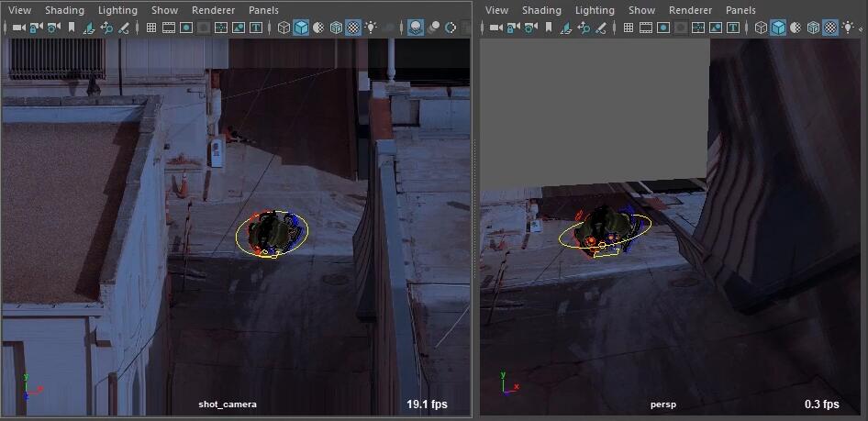The width and height of the screenshot is (868, 421).
Task: Enable Wireframe shading in shot_camera panel
Action: pos(284,28)
